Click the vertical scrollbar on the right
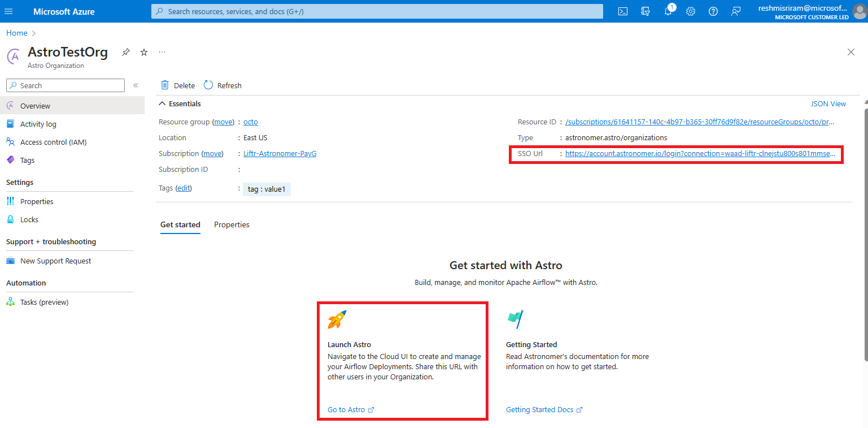 [865, 226]
